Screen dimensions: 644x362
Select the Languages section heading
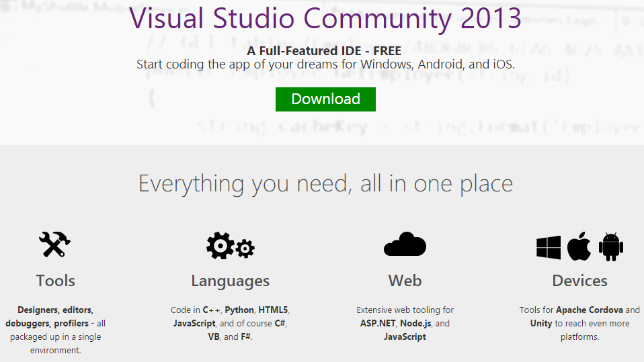point(230,281)
